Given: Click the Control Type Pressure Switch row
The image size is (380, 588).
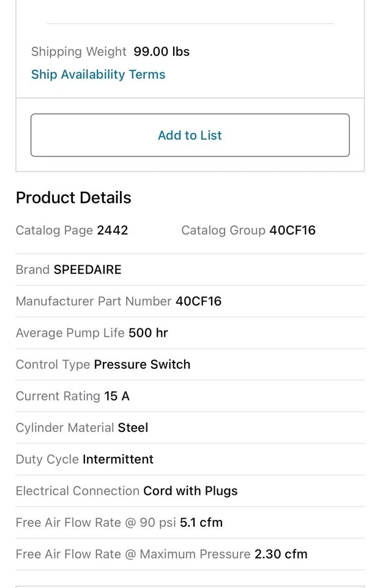Looking at the screenshot, I should [x=190, y=364].
